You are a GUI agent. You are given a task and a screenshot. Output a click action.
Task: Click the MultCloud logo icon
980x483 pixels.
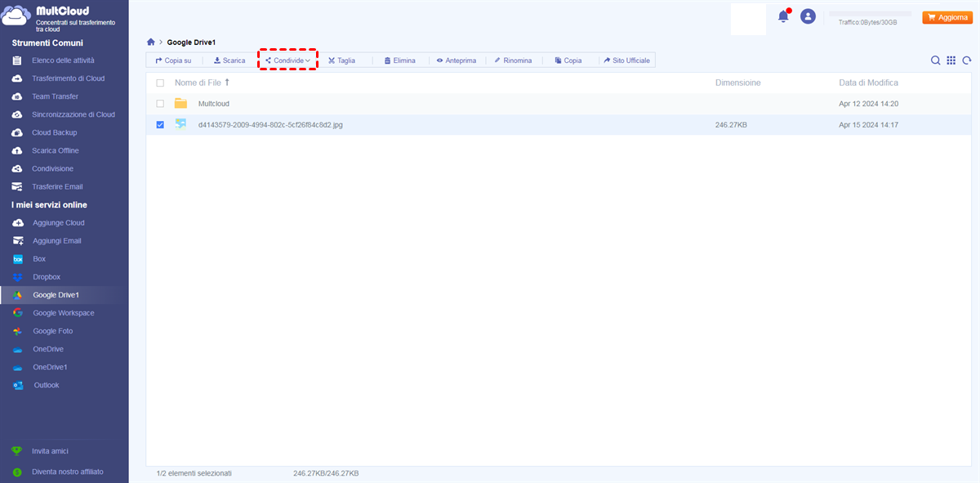tap(16, 17)
